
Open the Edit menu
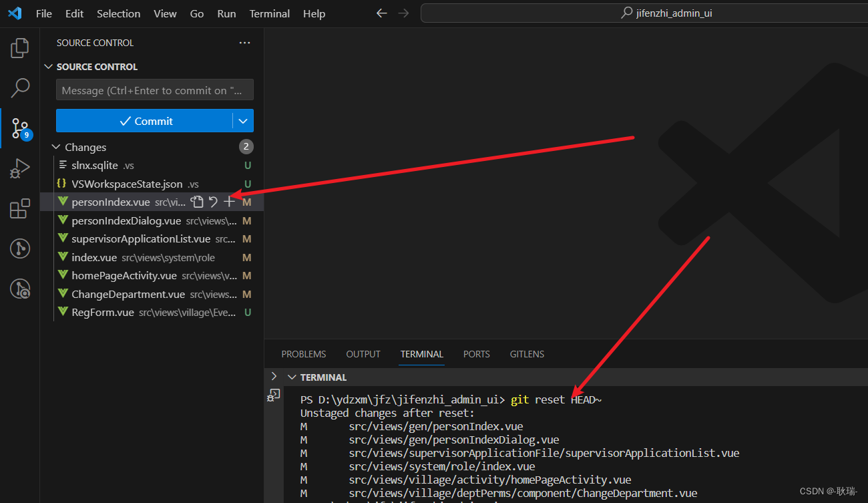click(75, 13)
